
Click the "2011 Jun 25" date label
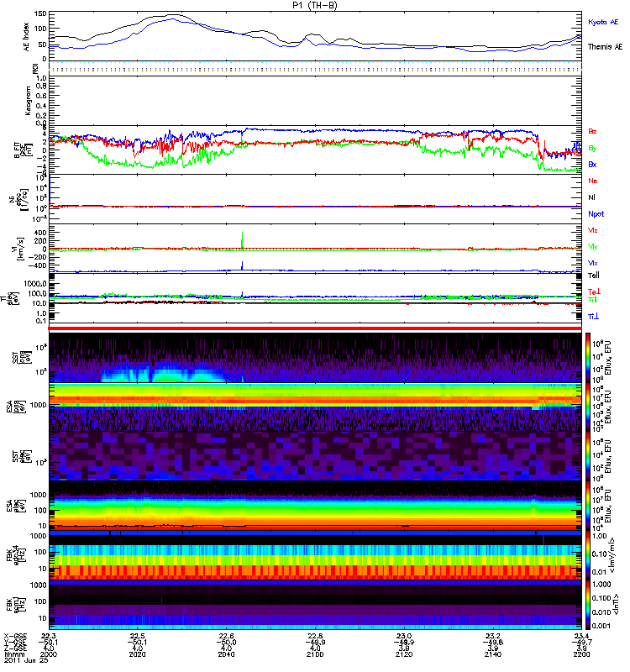26,661
